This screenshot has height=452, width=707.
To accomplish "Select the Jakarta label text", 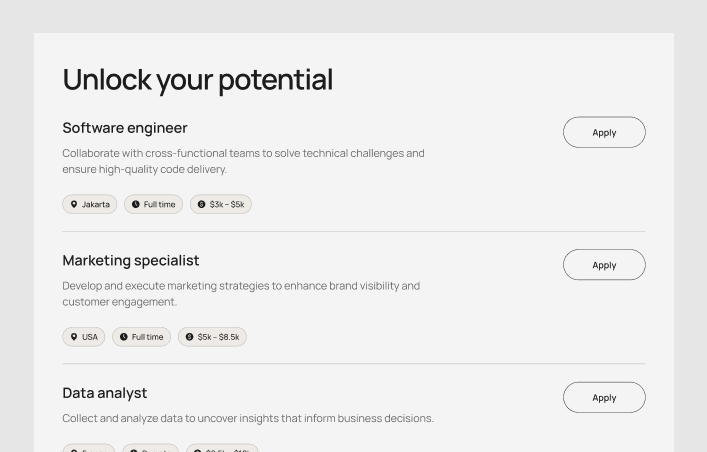I will 96,204.
